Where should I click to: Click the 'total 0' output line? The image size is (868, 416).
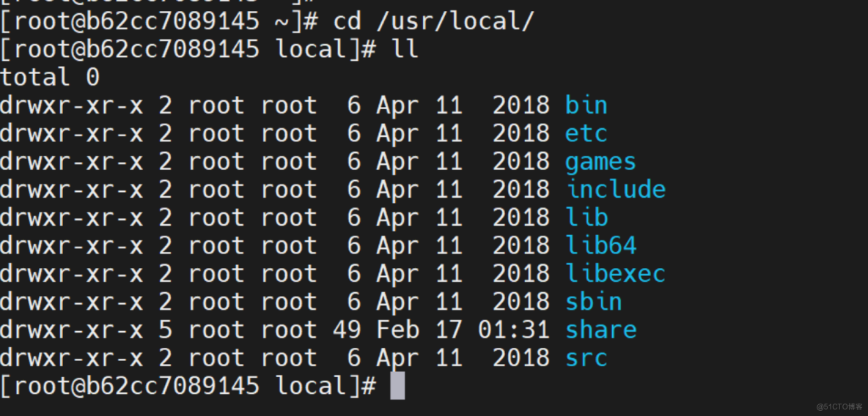(50, 78)
